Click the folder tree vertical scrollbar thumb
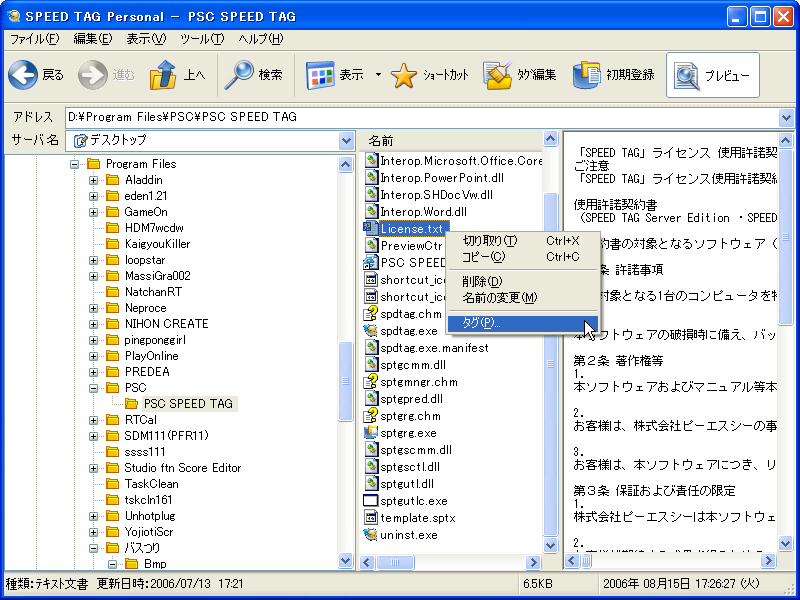 click(x=346, y=381)
